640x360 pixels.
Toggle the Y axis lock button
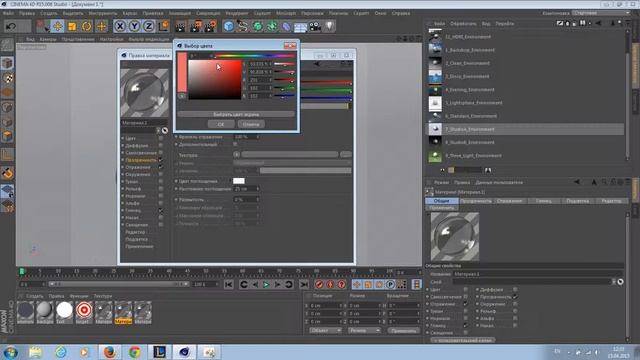click(134, 27)
